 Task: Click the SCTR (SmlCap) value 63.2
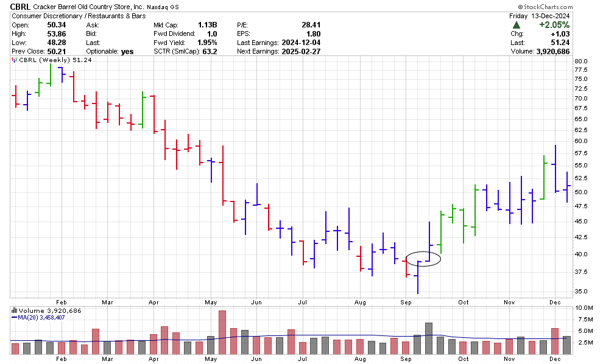coord(210,52)
